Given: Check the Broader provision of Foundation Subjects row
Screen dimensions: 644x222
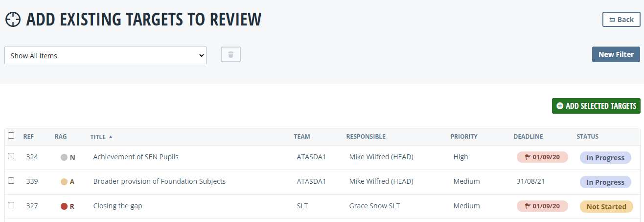Looking at the screenshot, I should pos(11,181).
